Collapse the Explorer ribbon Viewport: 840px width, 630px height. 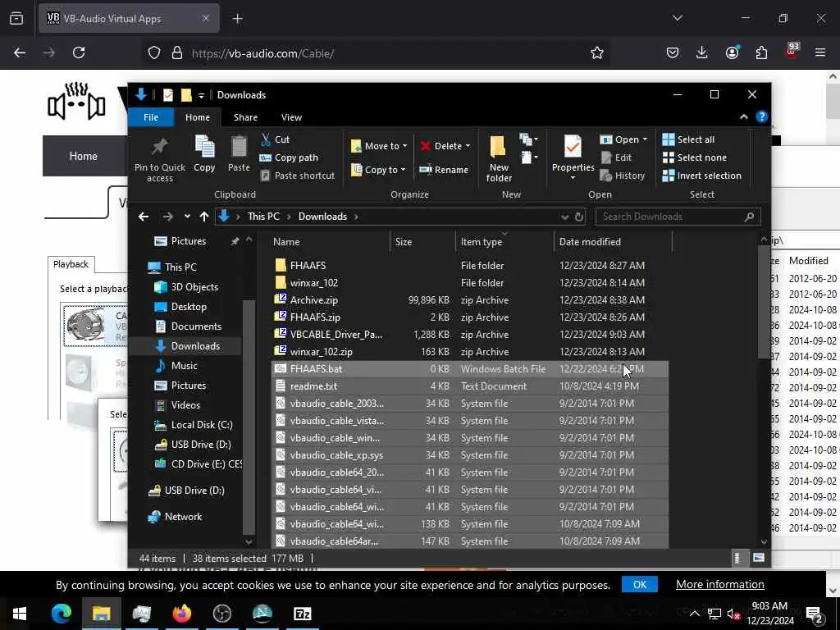(x=743, y=117)
